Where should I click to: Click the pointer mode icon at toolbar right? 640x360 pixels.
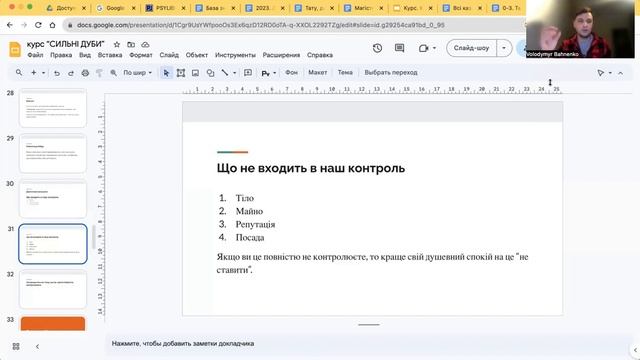coord(600,73)
